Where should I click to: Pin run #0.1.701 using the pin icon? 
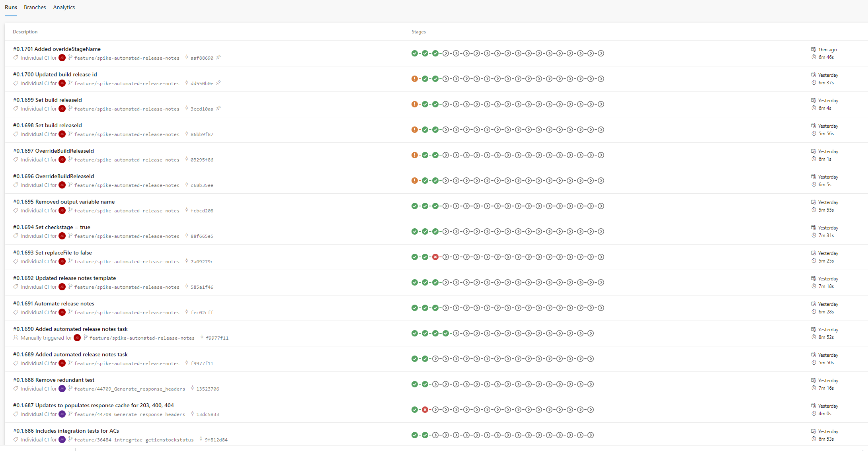coord(218,57)
